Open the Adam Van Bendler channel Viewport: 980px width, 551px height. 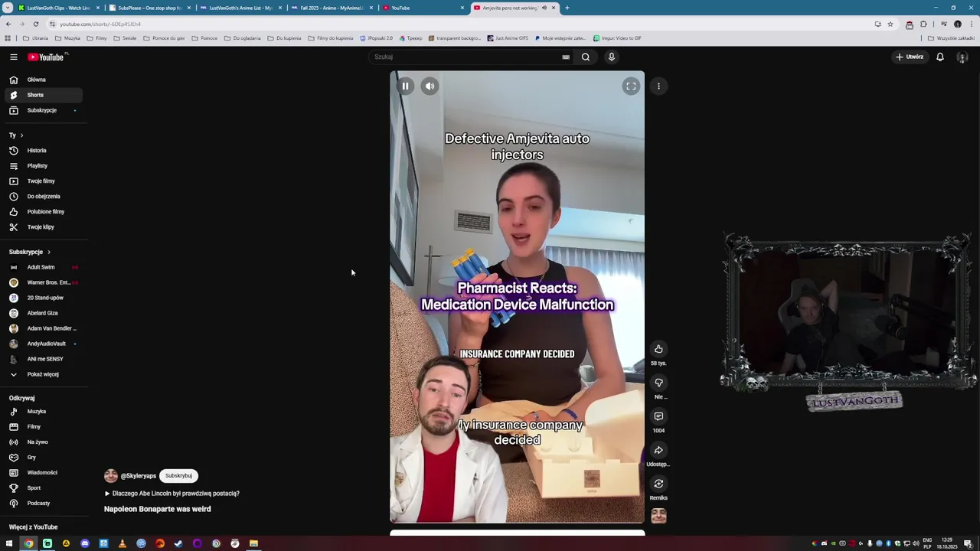pyautogui.click(x=43, y=328)
